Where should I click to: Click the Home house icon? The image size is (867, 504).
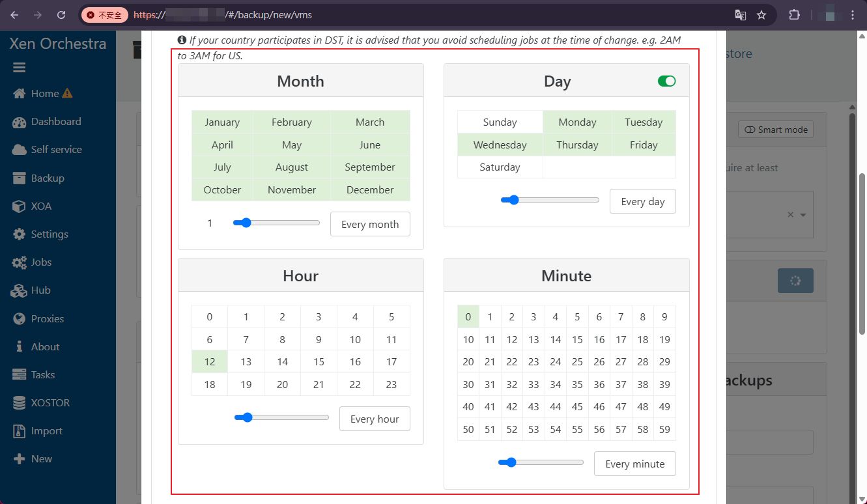point(20,94)
